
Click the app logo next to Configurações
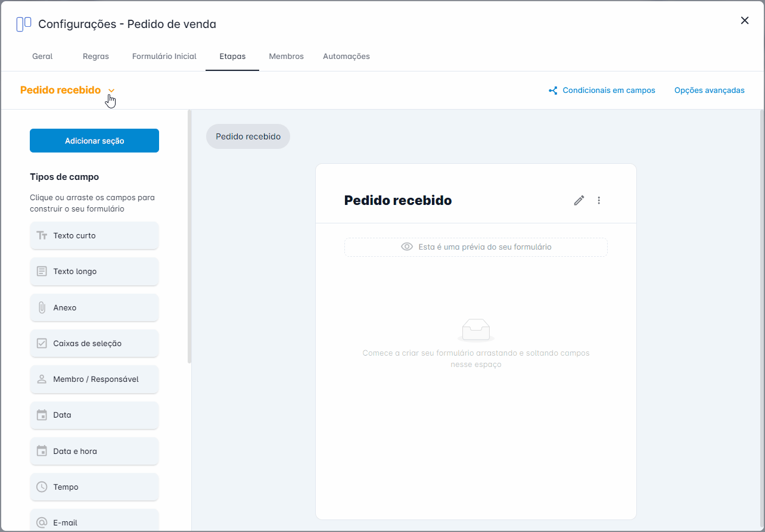[24, 24]
